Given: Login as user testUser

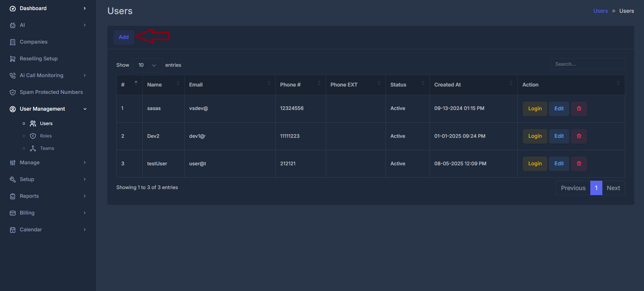Looking at the screenshot, I should (x=535, y=164).
